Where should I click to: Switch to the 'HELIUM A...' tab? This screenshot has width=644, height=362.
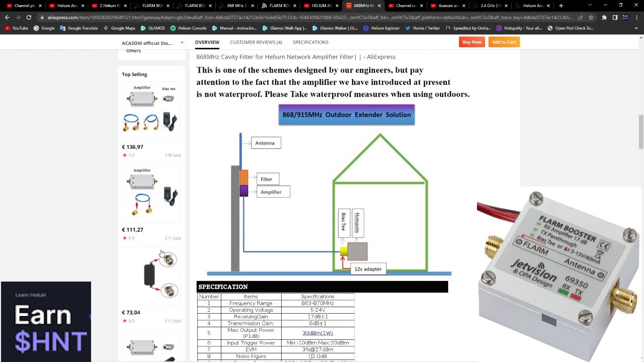[321, 6]
